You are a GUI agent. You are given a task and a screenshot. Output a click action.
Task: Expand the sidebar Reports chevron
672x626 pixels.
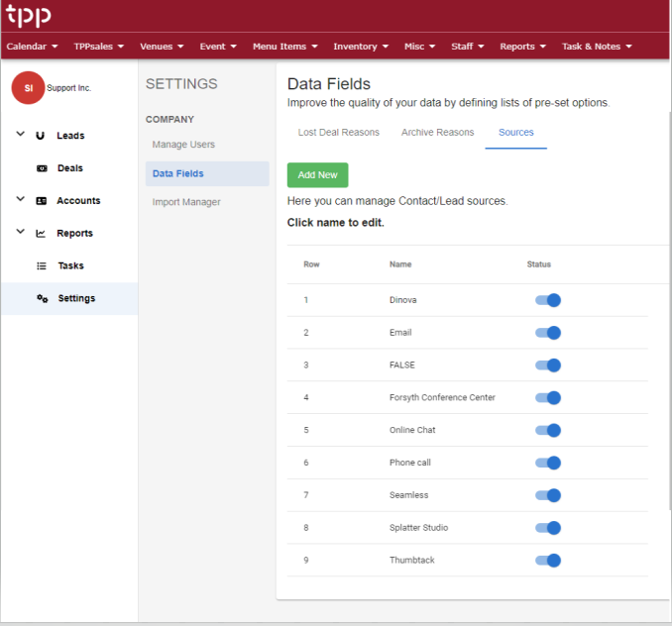pos(20,232)
